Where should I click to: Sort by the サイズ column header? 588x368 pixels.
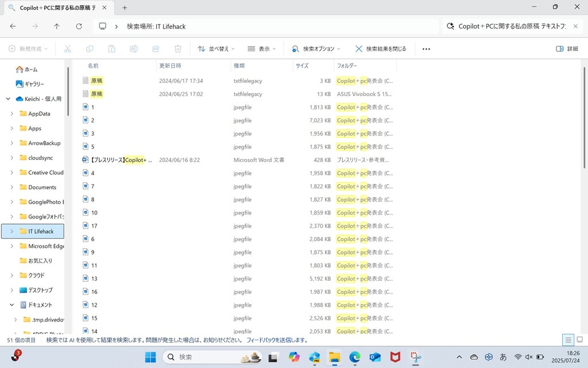tap(302, 66)
